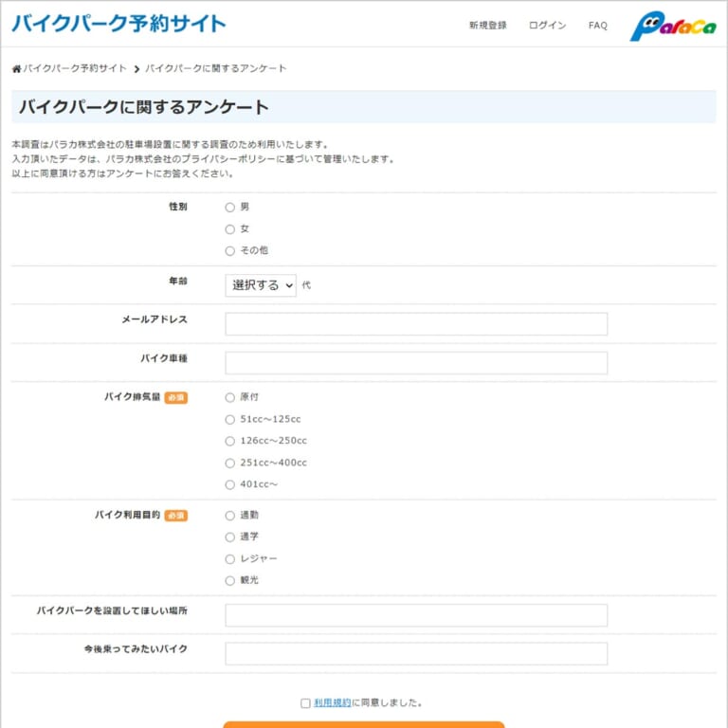The height and width of the screenshot is (728, 728).
Task: Click the バイクパーク予約サイト header title
Action: [118, 24]
